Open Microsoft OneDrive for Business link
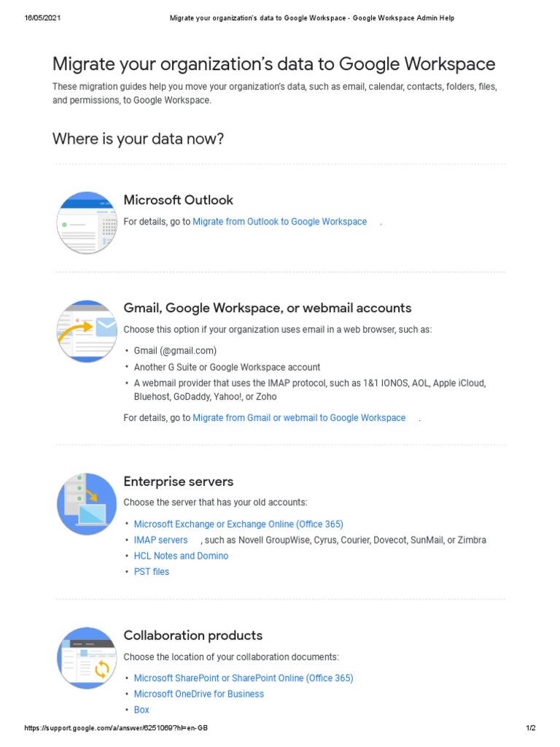 click(x=198, y=694)
